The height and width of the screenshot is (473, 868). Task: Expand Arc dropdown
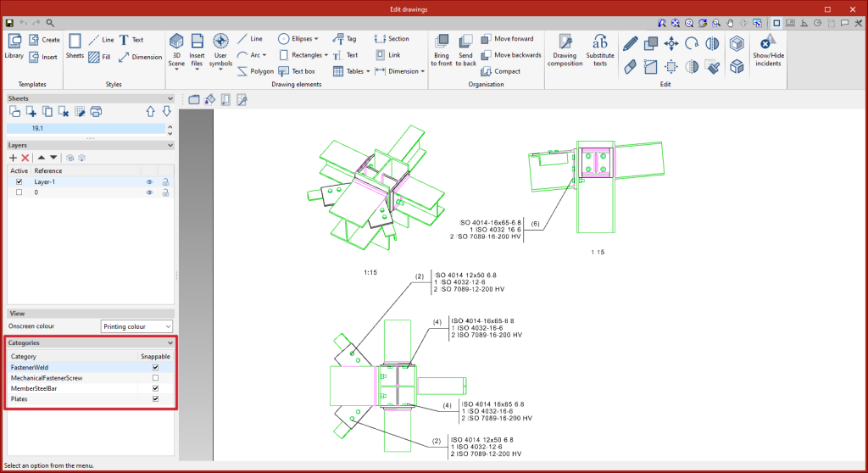(x=264, y=55)
